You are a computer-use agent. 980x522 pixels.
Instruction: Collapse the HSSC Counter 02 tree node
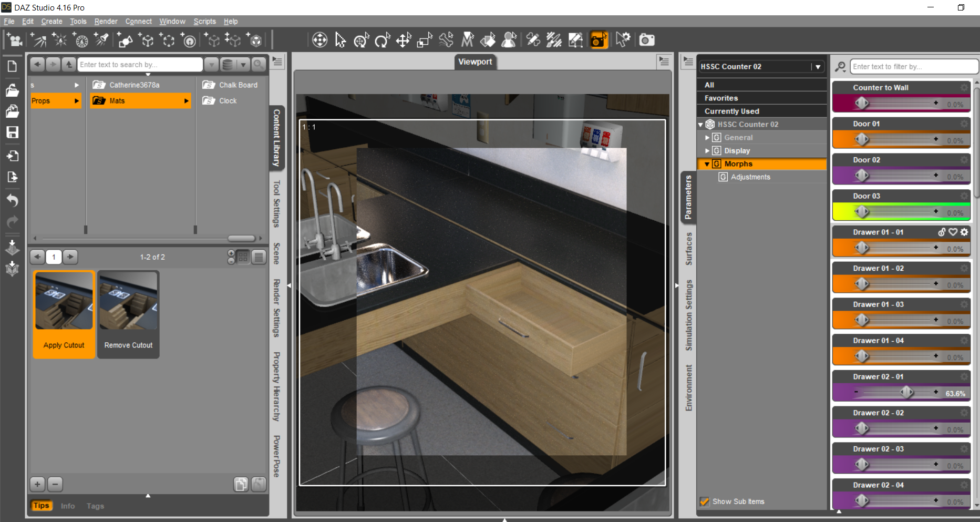click(701, 125)
